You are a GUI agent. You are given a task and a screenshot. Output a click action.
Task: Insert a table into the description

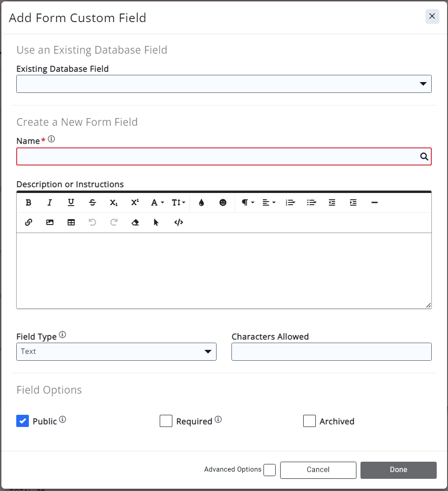point(71,222)
